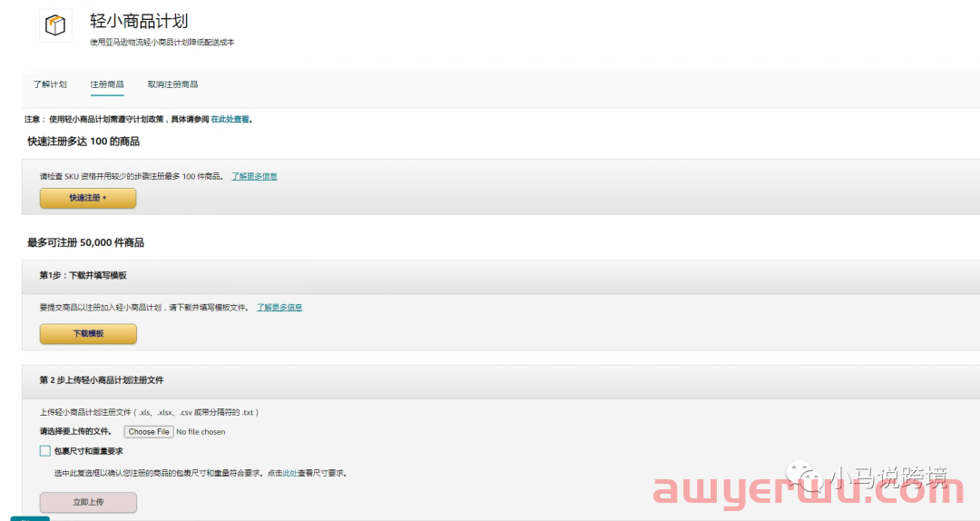Click the 使用亚马逊物流轻小商品计划降低配送成本 subtitle

pos(162,43)
